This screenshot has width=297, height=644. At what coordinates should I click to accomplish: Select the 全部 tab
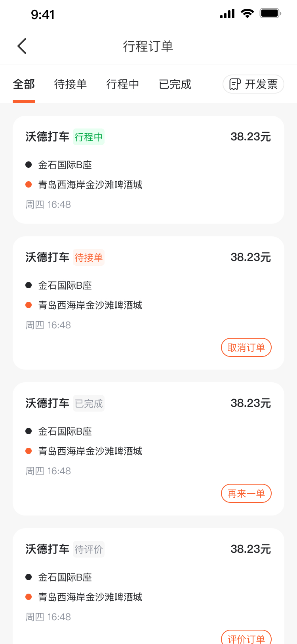[24, 84]
